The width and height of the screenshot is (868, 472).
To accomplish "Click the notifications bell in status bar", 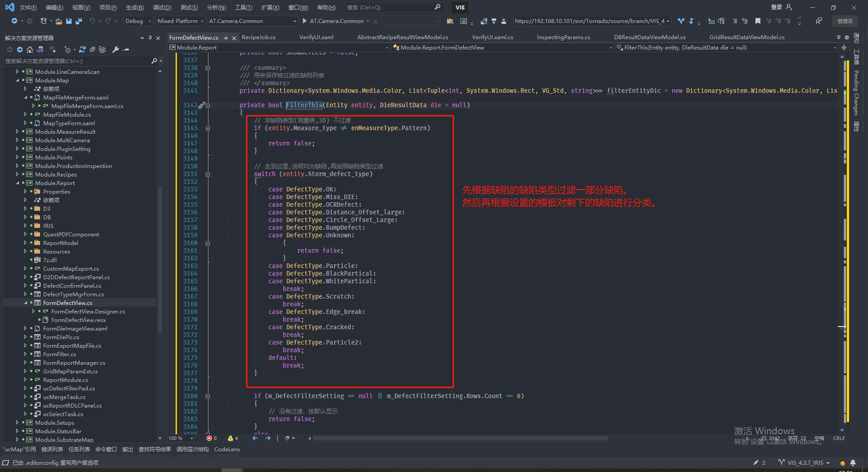I will click(853, 463).
